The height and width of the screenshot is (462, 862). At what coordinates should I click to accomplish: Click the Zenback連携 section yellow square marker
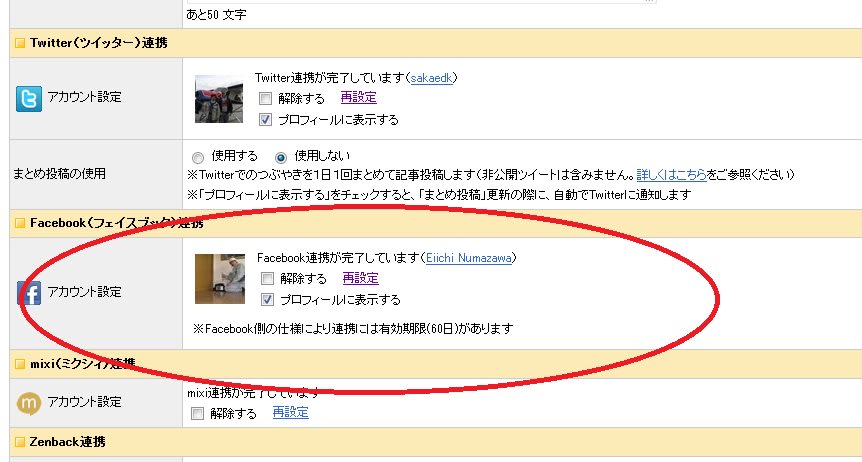pyautogui.click(x=20, y=442)
